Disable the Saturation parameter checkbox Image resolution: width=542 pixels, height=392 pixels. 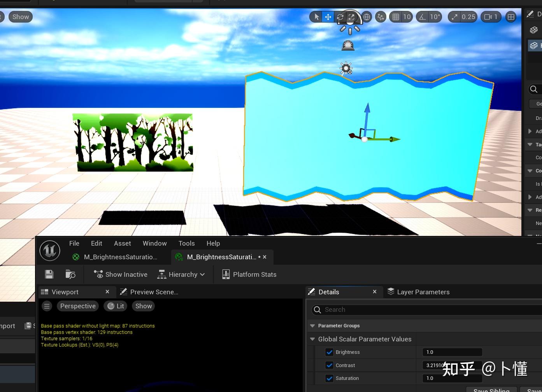point(330,378)
